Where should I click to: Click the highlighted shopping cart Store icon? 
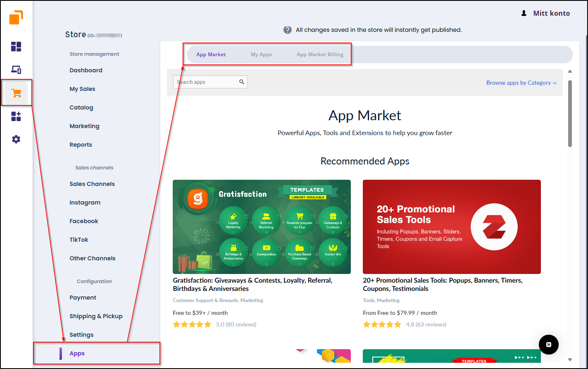17,93
